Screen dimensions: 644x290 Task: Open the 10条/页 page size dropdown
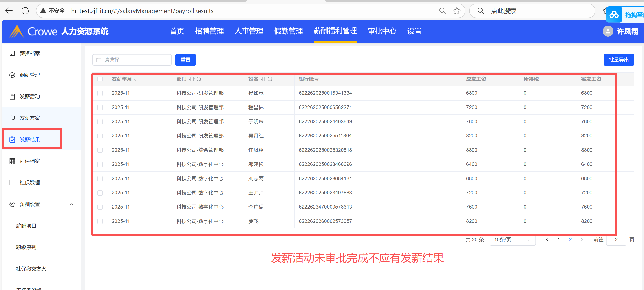click(x=512, y=239)
